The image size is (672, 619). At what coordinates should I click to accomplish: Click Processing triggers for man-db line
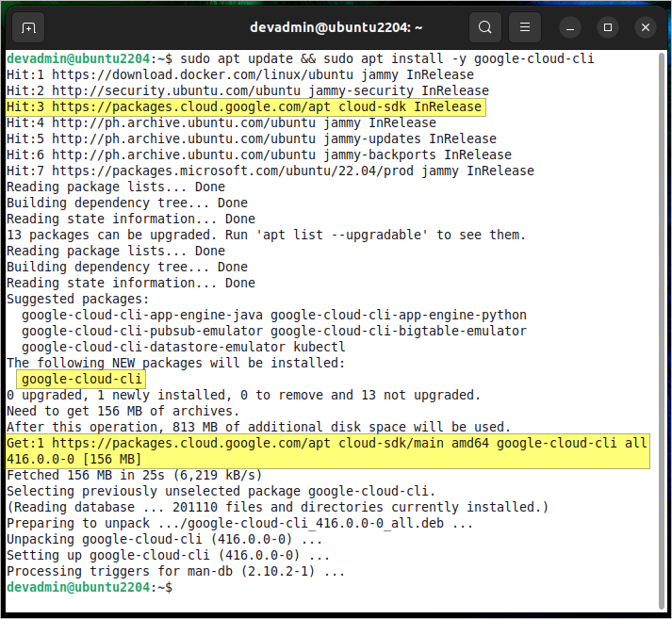(x=175, y=572)
